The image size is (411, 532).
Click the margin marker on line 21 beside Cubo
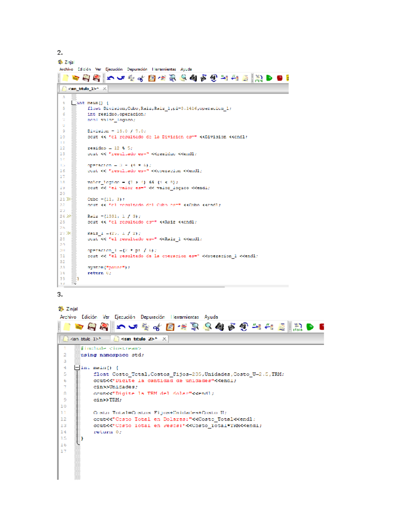(69, 199)
